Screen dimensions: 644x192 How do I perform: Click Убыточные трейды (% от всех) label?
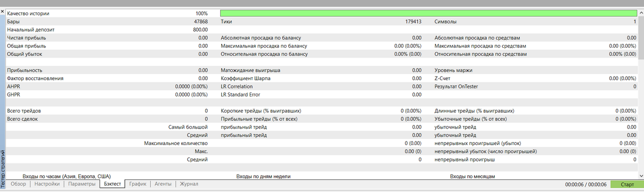[471, 118]
